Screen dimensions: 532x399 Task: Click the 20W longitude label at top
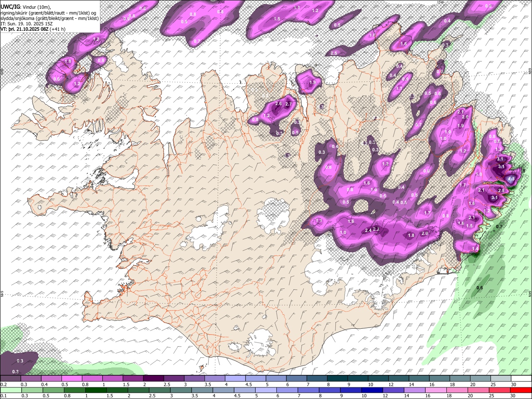pos(221,2)
